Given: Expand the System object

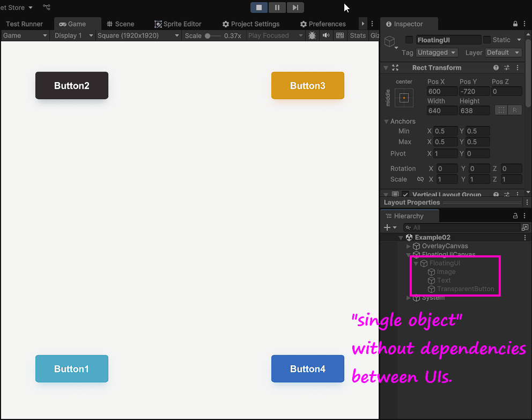Looking at the screenshot, I should [409, 298].
